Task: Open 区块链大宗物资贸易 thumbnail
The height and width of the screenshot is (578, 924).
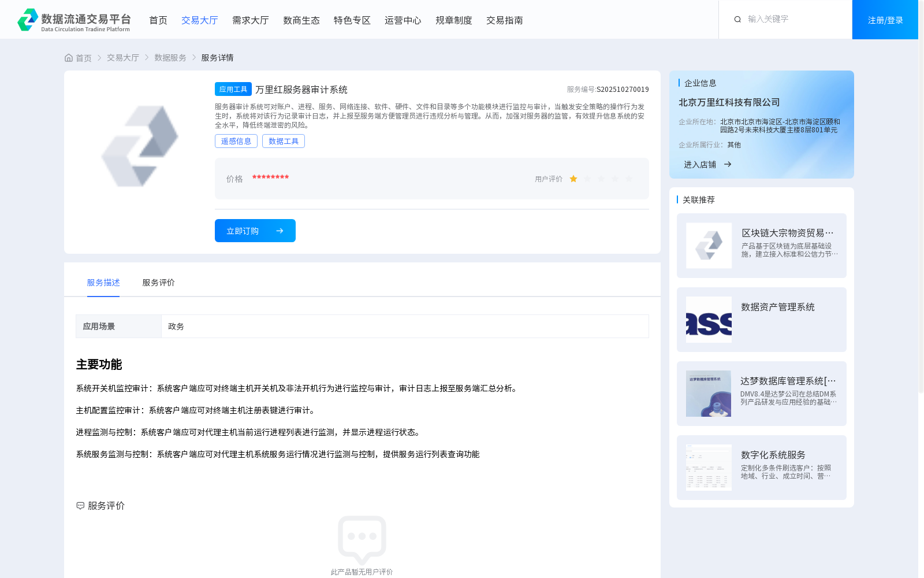Action: coord(709,246)
